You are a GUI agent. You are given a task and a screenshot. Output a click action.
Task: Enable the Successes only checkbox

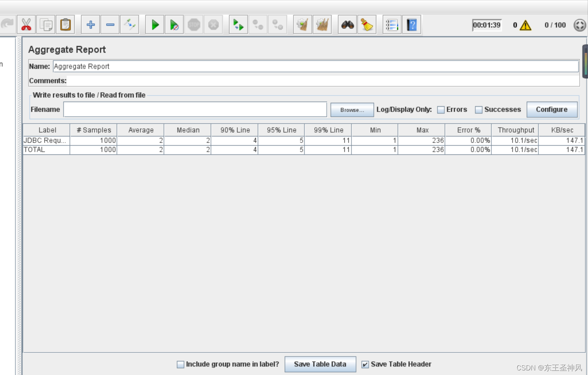(479, 110)
